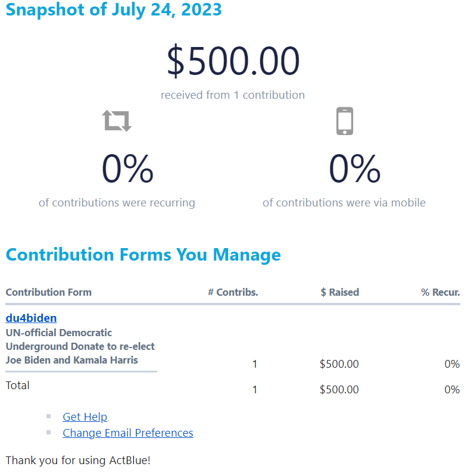The width and height of the screenshot is (468, 476).
Task: Click the Snapshot of July 24, 2023 heading
Action: [114, 10]
